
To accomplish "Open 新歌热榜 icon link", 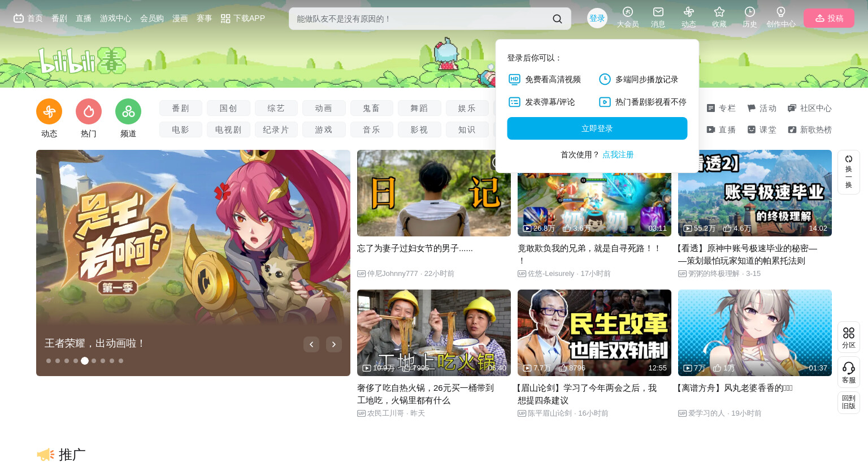I will 810,130.
